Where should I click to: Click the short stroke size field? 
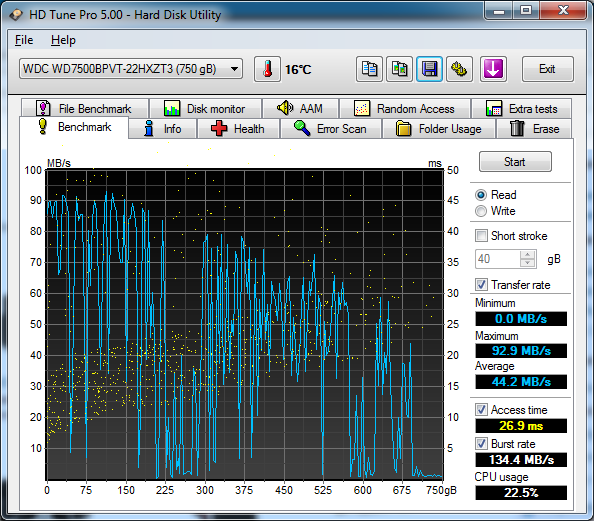498,259
